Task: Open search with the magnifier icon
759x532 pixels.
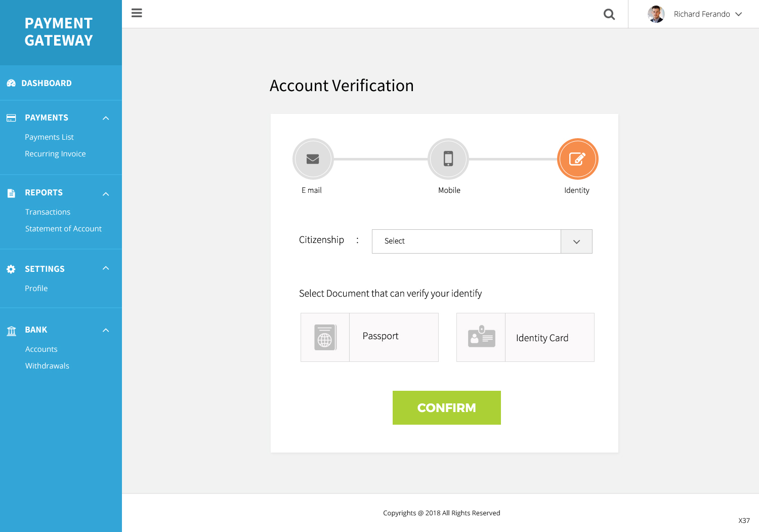Action: coord(609,14)
